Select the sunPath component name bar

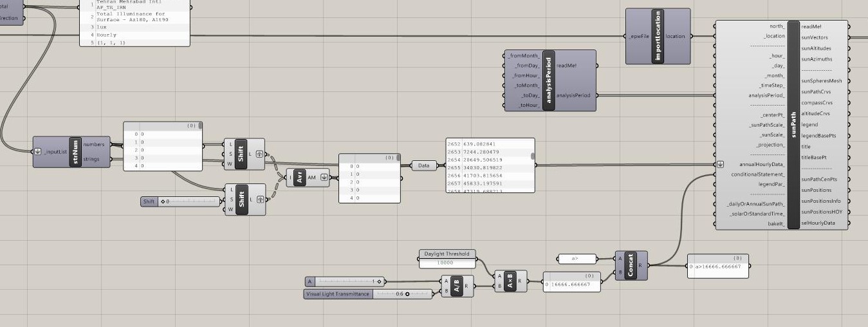[x=793, y=125]
